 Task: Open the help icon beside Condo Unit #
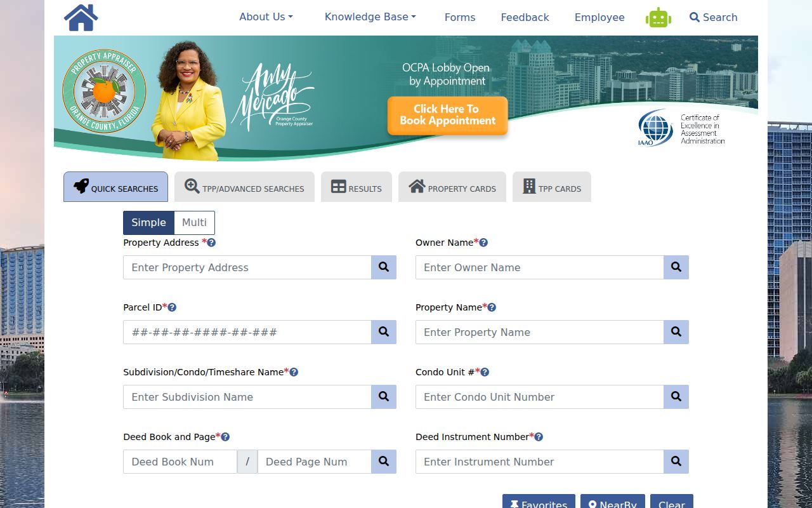485,372
